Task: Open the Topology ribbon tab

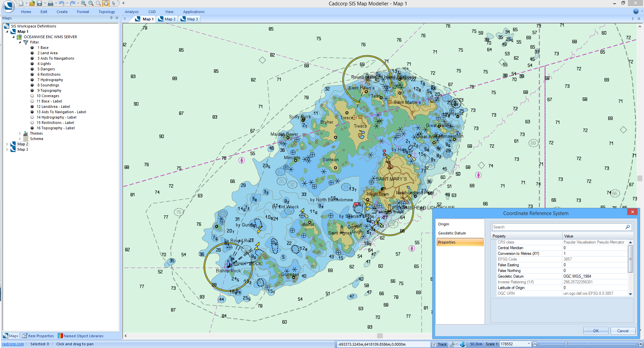Action: point(106,12)
